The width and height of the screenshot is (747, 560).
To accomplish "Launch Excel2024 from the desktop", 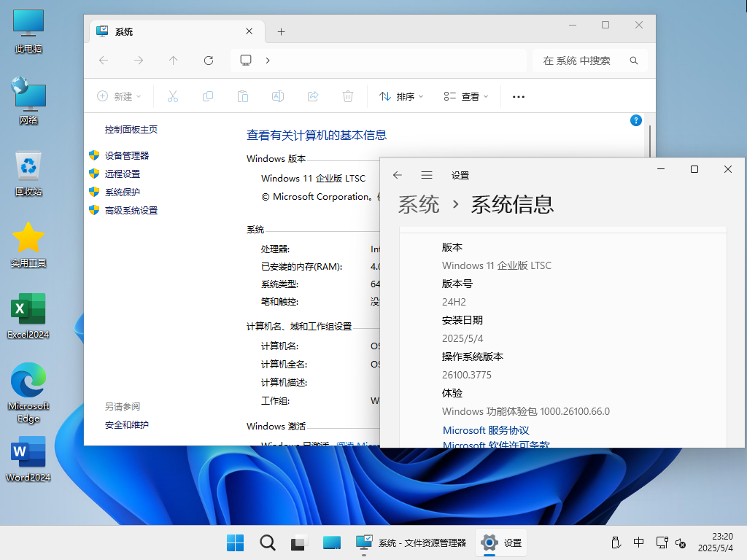I will 28,315.
